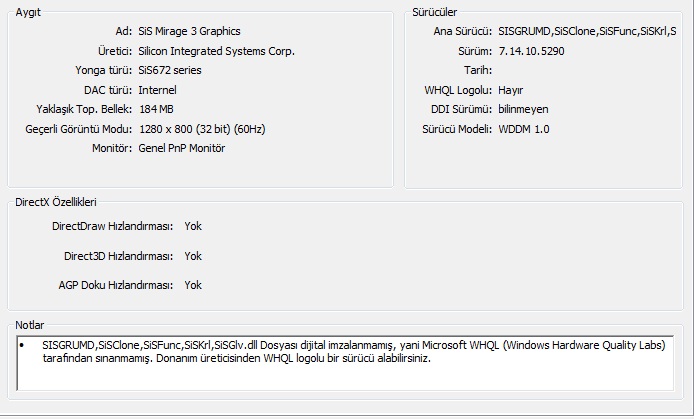Click the Tarih label in Sürücüler
The width and height of the screenshot is (694, 419).
point(477,70)
